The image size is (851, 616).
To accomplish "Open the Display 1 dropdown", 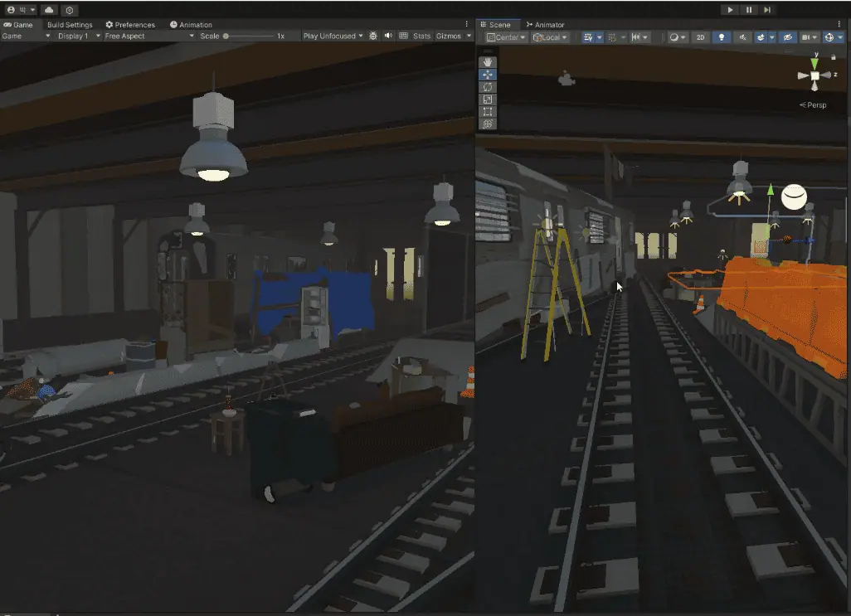I will tap(80, 36).
